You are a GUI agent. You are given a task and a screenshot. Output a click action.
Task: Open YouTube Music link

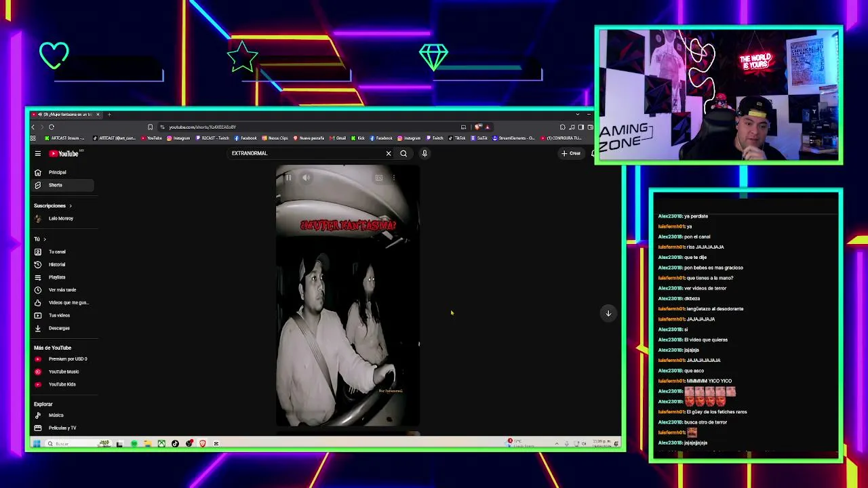point(62,371)
